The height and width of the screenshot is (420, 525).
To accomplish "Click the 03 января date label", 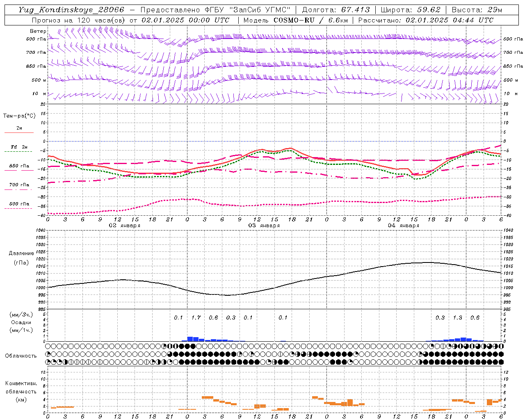I will pos(264,226).
